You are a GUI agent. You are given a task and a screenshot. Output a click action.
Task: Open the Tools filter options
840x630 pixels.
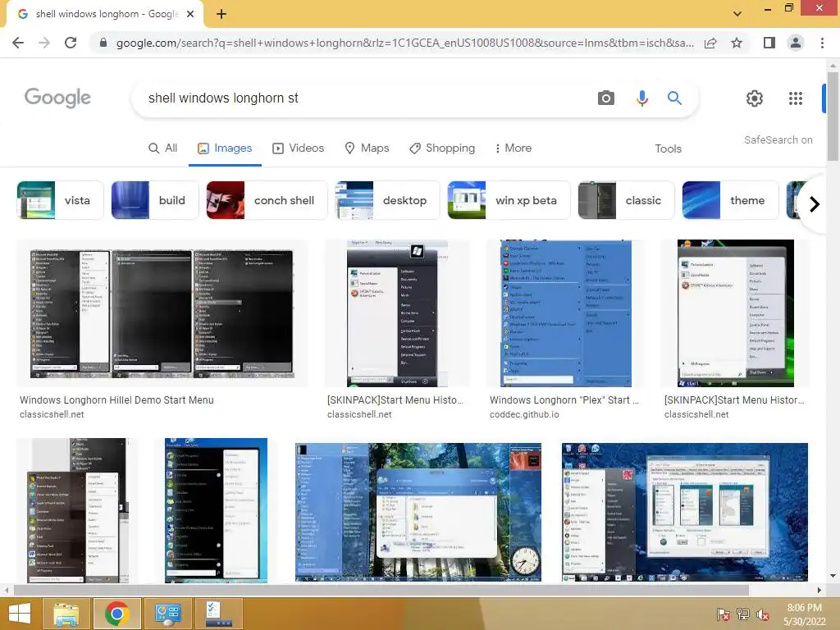pyautogui.click(x=668, y=149)
